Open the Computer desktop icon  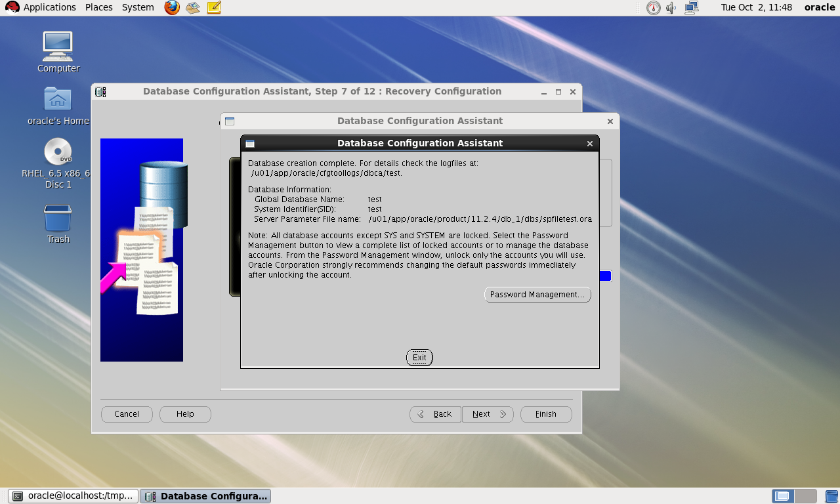(x=58, y=52)
